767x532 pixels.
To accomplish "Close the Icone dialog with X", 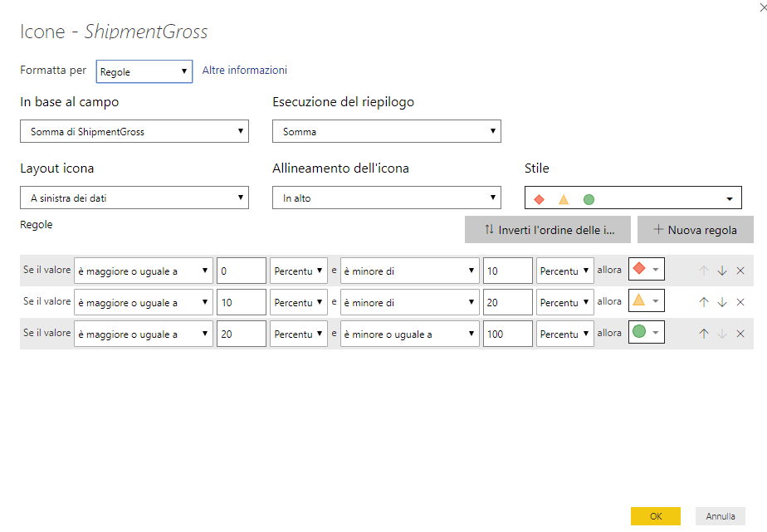I will tap(762, 7).
